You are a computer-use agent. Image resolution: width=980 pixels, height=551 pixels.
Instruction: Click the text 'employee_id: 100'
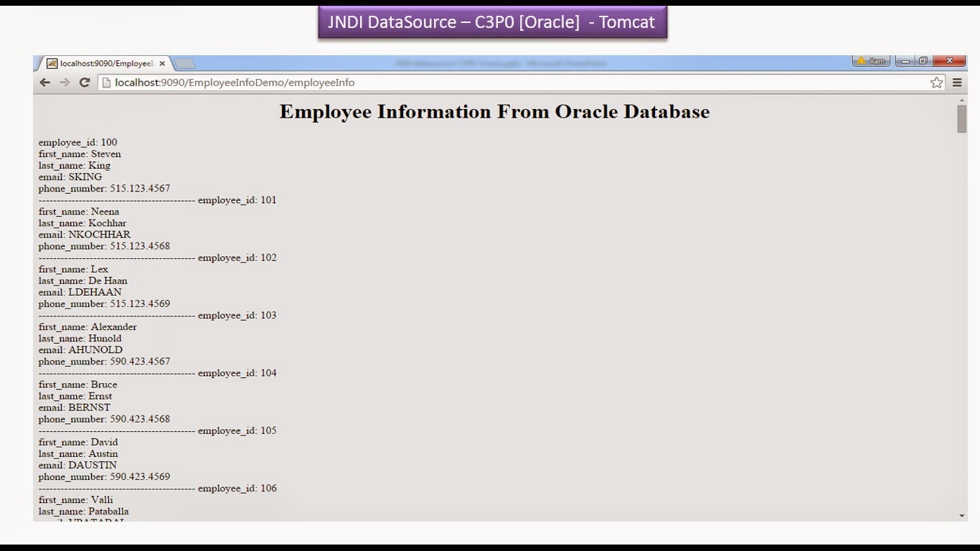click(x=77, y=142)
